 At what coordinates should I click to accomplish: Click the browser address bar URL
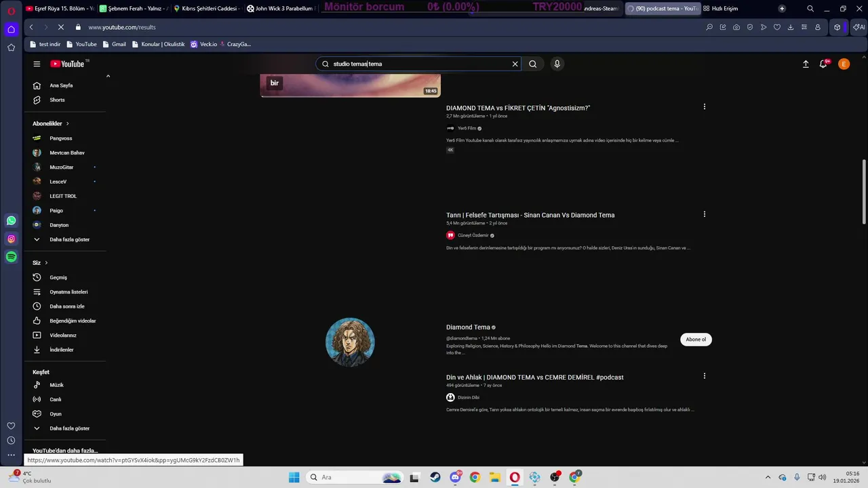tap(122, 27)
